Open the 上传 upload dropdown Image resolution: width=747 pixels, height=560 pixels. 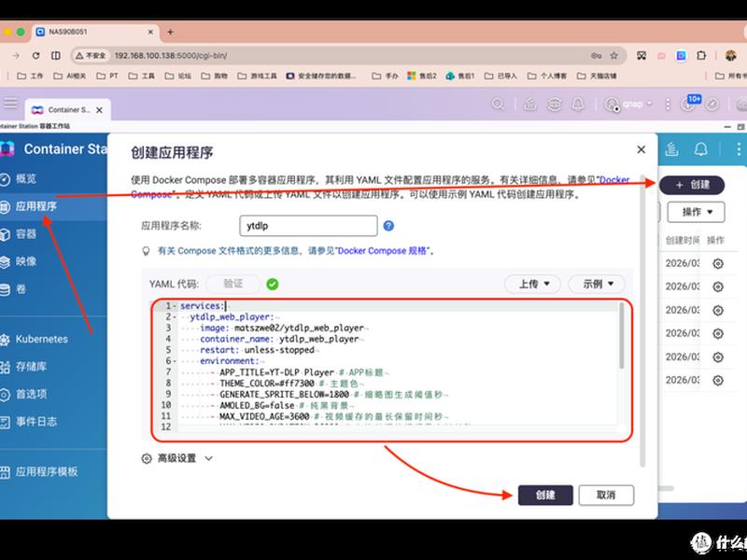(533, 285)
